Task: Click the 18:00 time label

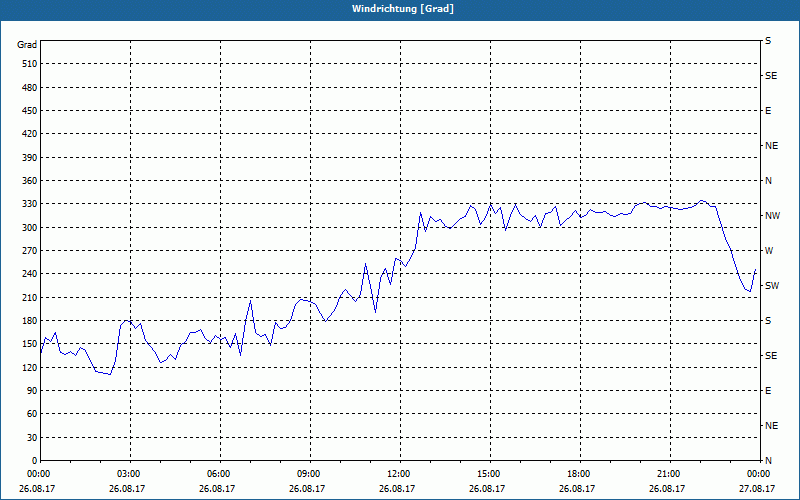Action: [x=579, y=474]
